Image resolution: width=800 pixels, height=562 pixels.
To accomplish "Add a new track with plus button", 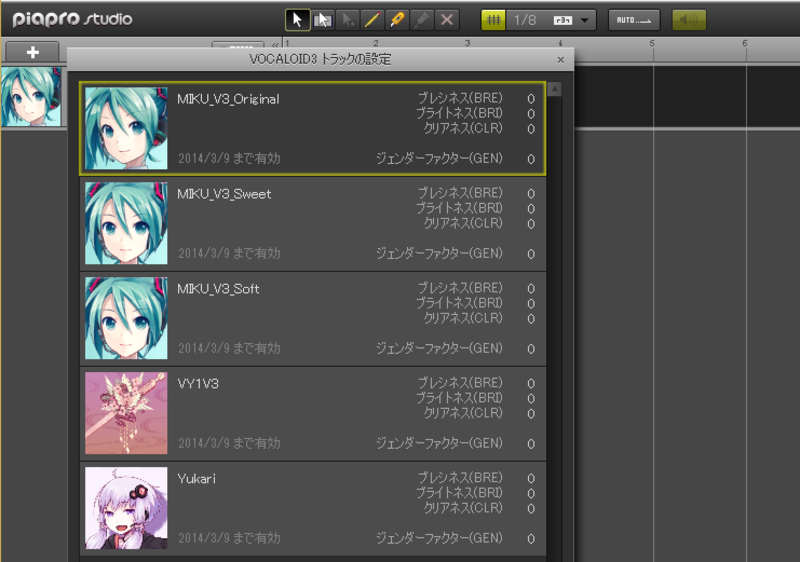I will click(x=33, y=52).
